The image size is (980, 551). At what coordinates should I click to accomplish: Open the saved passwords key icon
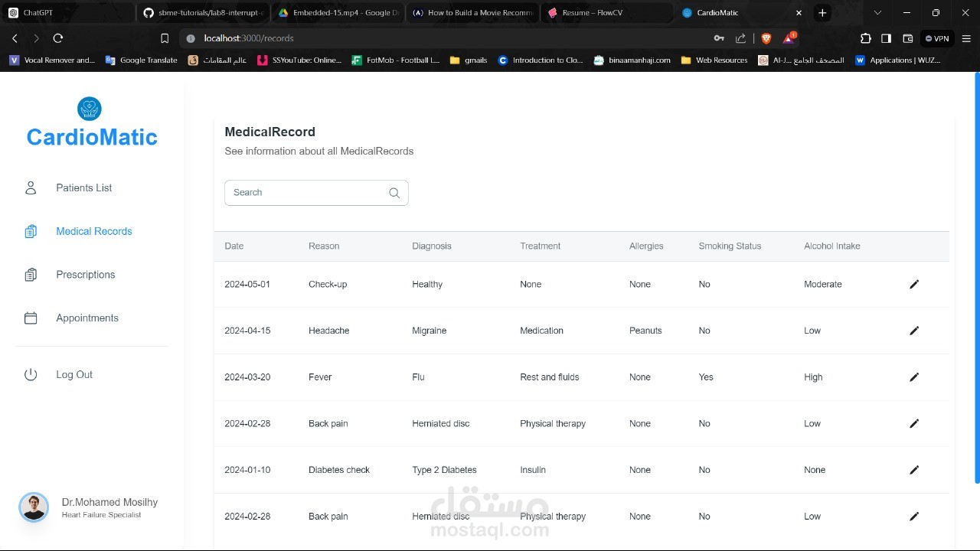719,38
